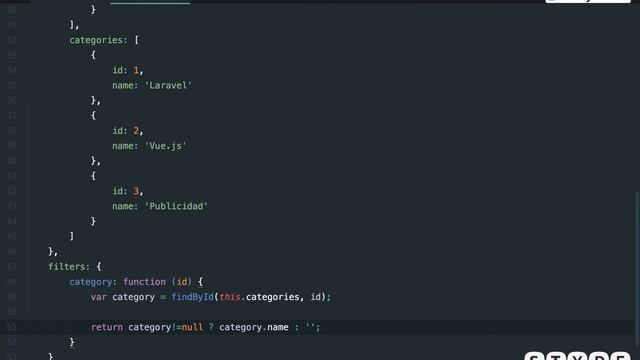The width and height of the screenshot is (640, 360).
Task: Click the italic this keyword
Action: [229, 297]
